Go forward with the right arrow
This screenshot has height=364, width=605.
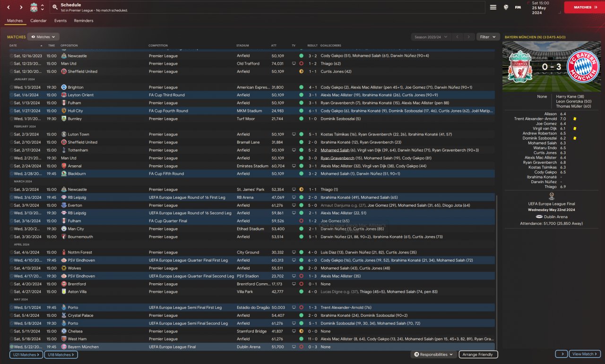pyautogui.click(x=21, y=8)
